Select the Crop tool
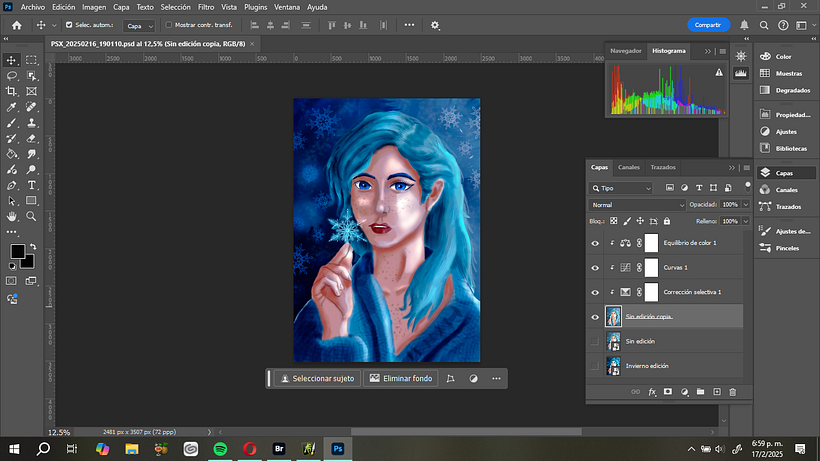 click(12, 91)
